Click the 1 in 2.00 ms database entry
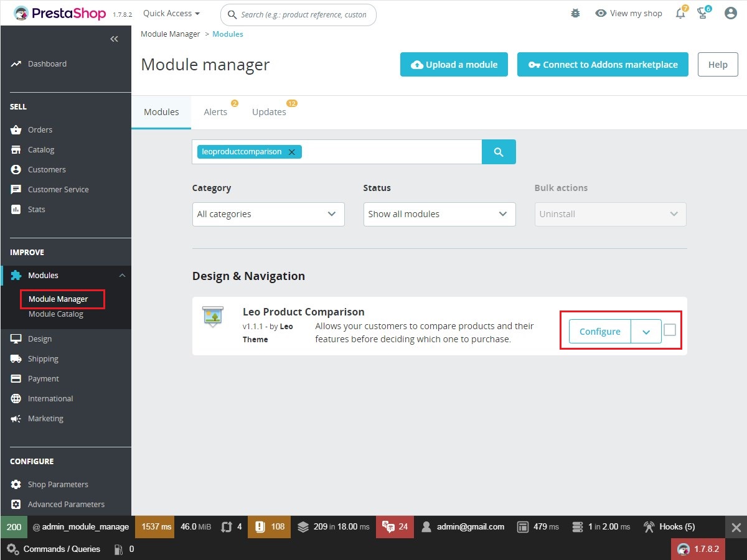The height and width of the screenshot is (560, 747). pyautogui.click(x=601, y=527)
